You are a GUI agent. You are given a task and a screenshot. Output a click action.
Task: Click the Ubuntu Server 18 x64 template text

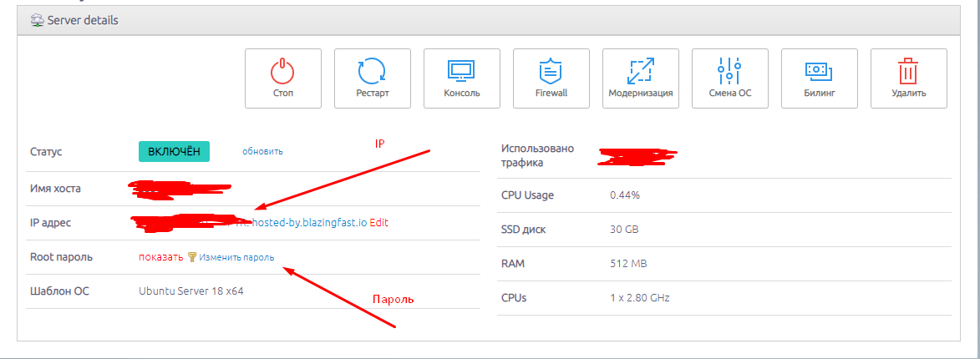point(190,291)
